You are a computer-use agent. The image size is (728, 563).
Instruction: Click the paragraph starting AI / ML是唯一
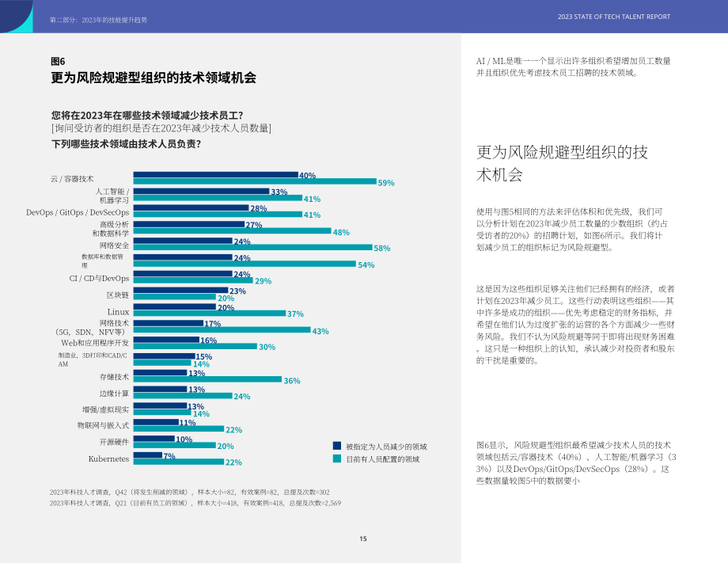(574, 67)
